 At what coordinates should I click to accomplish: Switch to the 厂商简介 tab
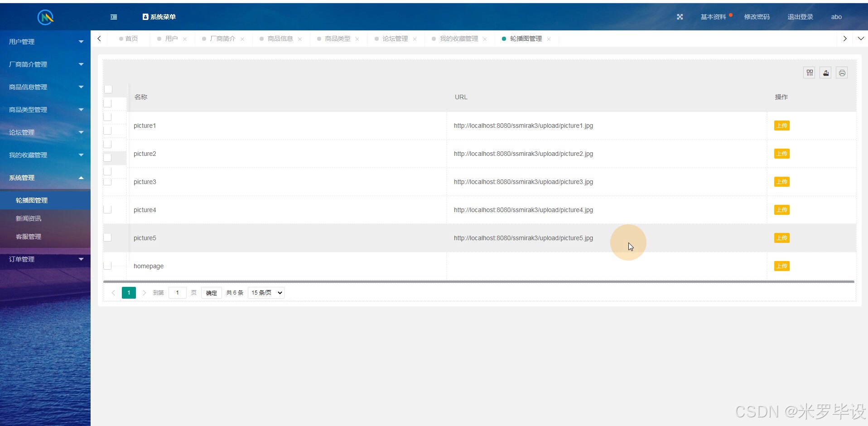(222, 39)
